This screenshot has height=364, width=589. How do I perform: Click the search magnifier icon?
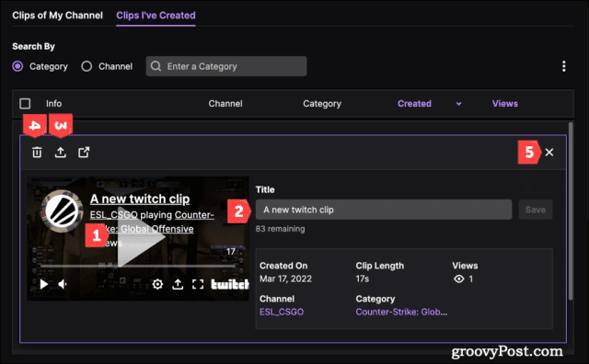(x=156, y=66)
